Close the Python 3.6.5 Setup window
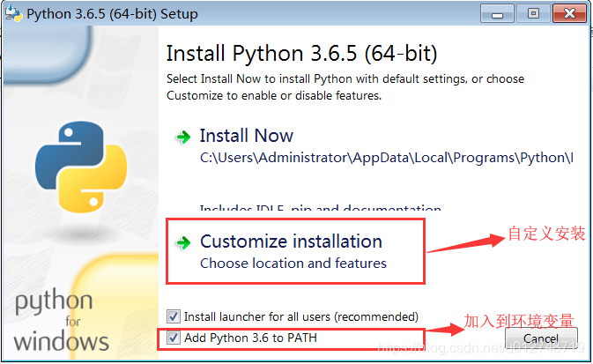 pyautogui.click(x=569, y=14)
